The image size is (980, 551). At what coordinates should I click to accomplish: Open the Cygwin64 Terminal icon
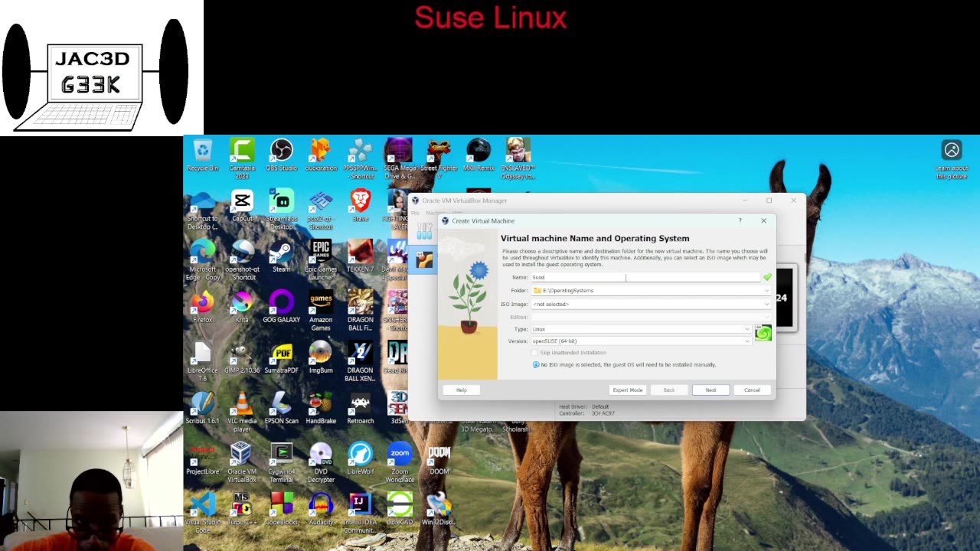[x=281, y=462]
